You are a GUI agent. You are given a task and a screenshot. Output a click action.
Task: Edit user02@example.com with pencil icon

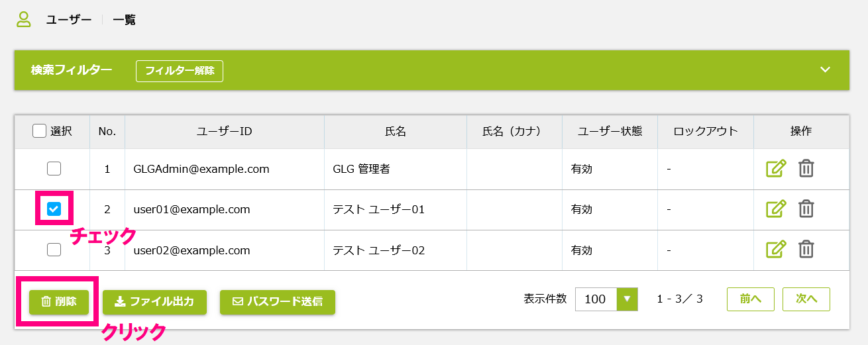(776, 250)
